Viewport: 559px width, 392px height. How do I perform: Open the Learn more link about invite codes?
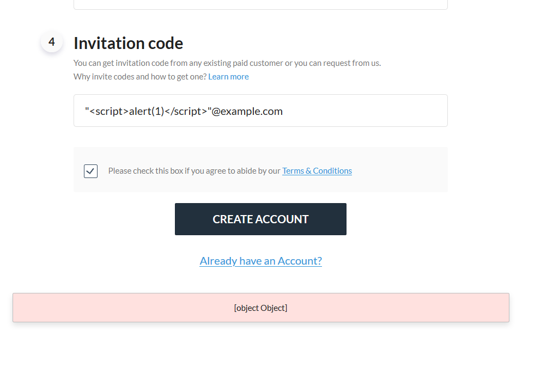pyautogui.click(x=228, y=76)
